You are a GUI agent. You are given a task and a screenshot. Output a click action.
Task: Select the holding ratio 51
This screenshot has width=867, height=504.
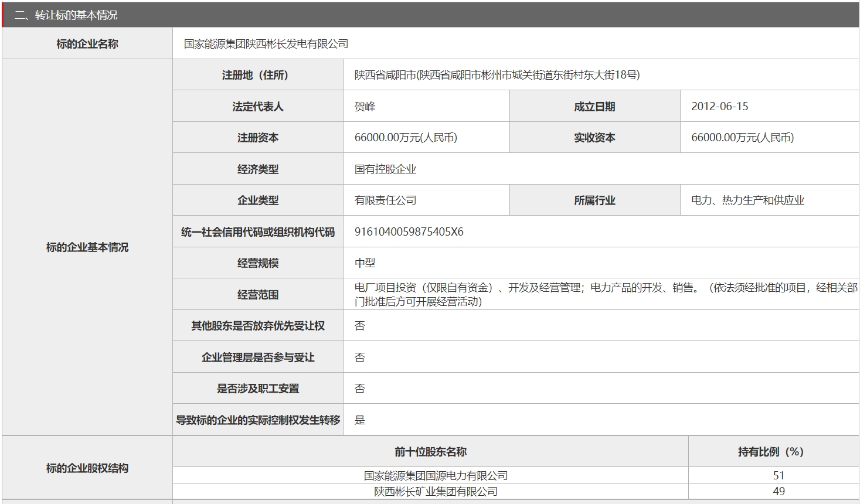pyautogui.click(x=778, y=476)
